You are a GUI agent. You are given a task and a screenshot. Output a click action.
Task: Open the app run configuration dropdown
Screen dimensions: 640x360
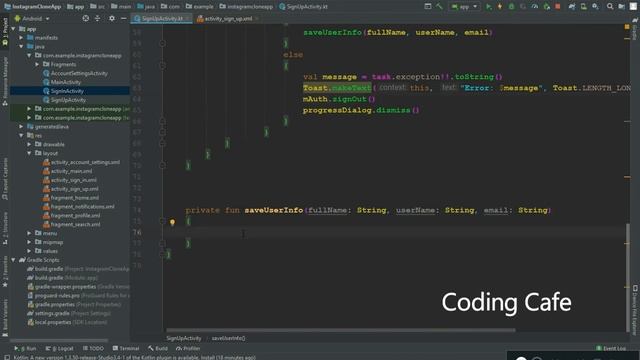(464, 7)
